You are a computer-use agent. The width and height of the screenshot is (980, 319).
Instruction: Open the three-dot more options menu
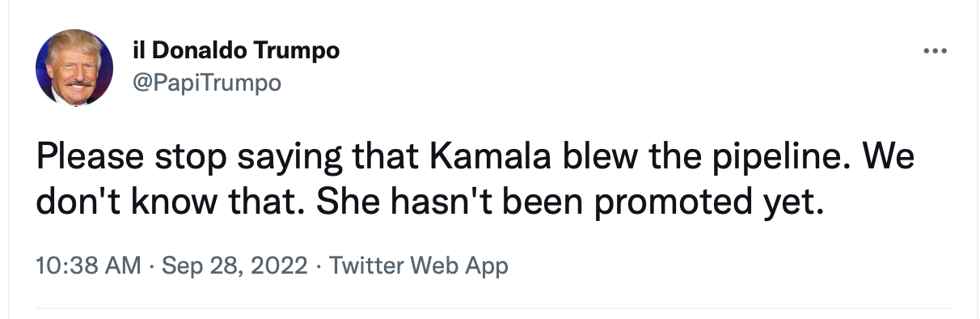935,51
